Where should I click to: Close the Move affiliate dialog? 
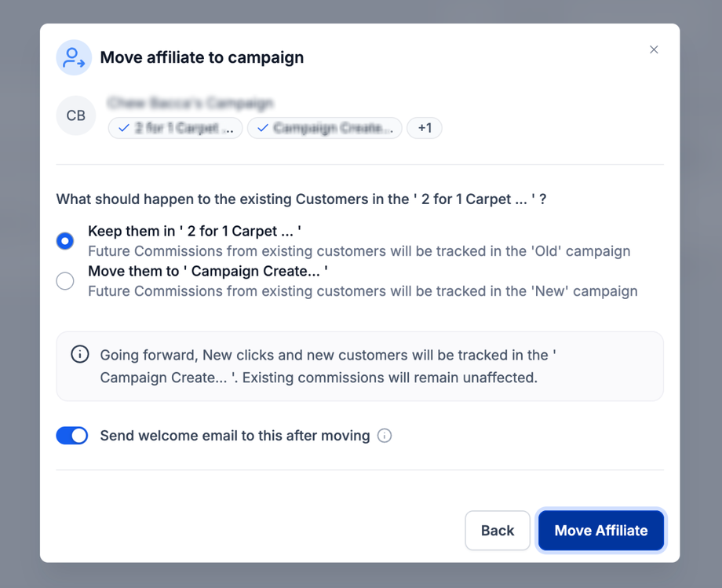point(654,49)
